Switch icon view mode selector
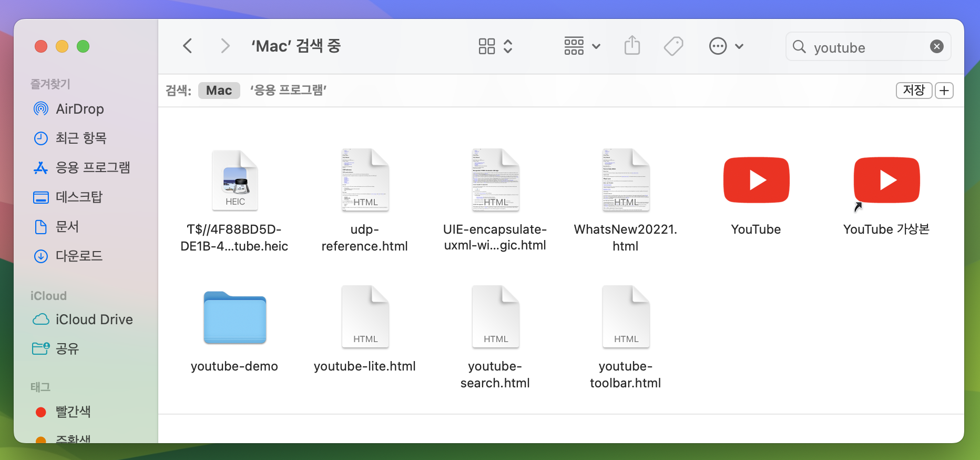 (495, 46)
